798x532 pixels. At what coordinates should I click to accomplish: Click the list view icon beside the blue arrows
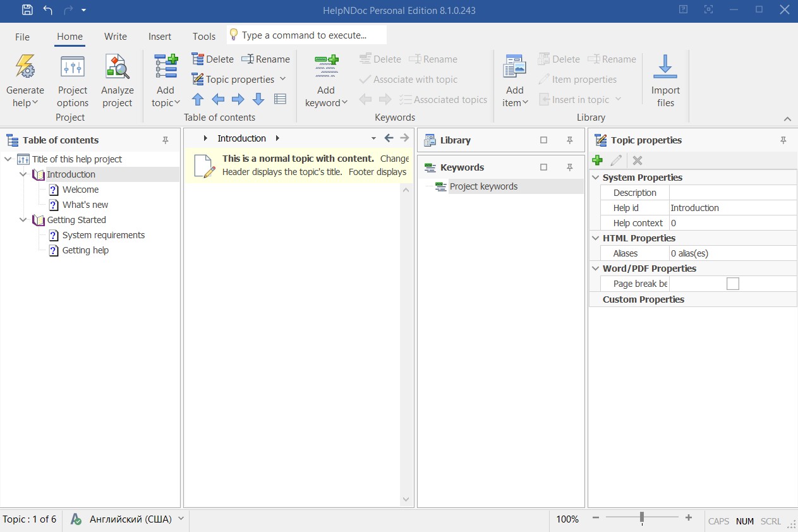(x=280, y=99)
